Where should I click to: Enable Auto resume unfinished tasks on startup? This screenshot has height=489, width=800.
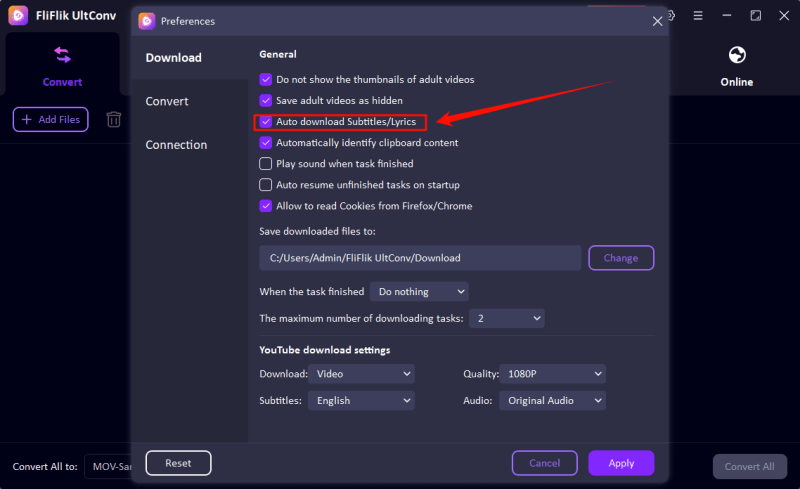[265, 185]
